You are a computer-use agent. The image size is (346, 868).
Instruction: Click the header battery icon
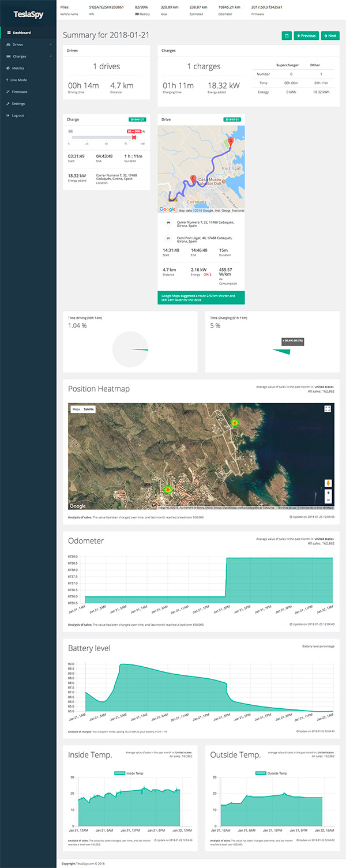[x=137, y=13]
